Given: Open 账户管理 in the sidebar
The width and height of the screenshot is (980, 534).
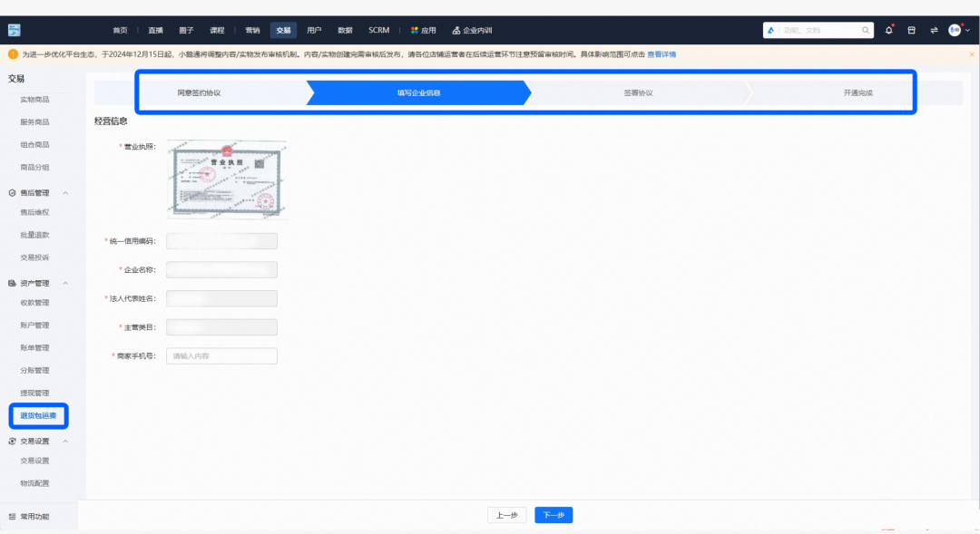Looking at the screenshot, I should tap(34, 325).
